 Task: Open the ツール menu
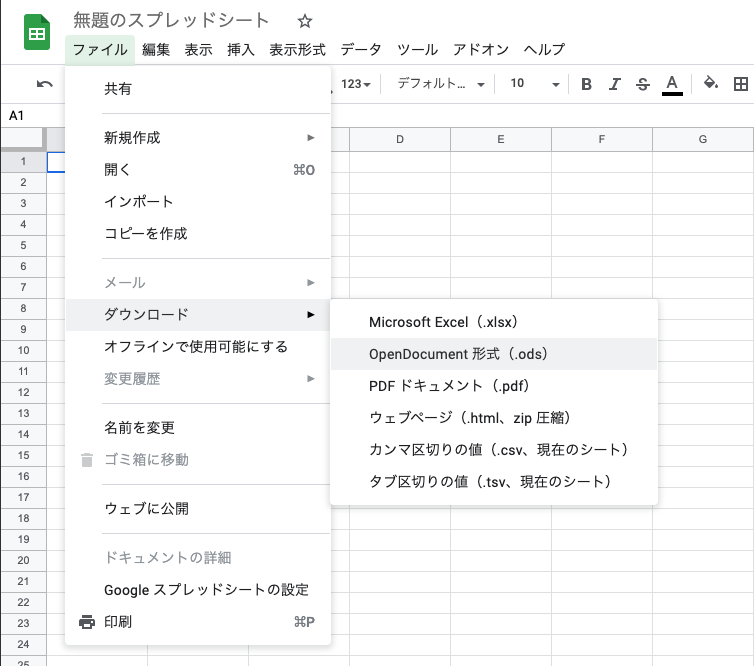pos(417,50)
